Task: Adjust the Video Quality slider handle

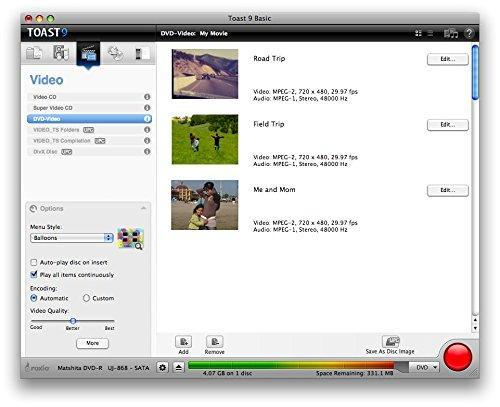Action: [73, 321]
